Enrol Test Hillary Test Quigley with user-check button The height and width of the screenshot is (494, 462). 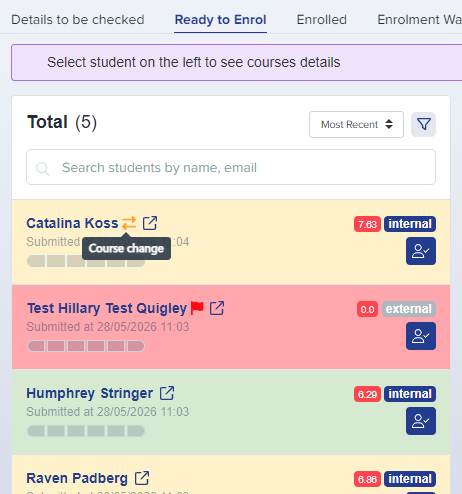click(x=421, y=336)
